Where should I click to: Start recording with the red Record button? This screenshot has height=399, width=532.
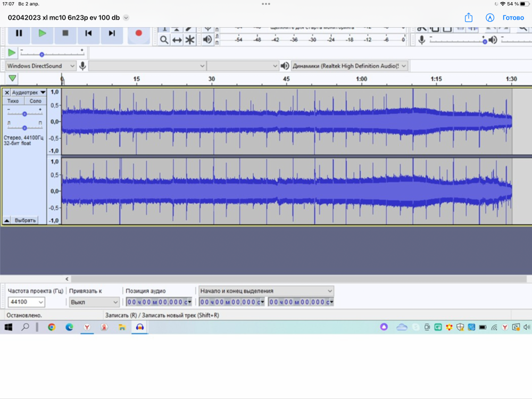click(138, 33)
